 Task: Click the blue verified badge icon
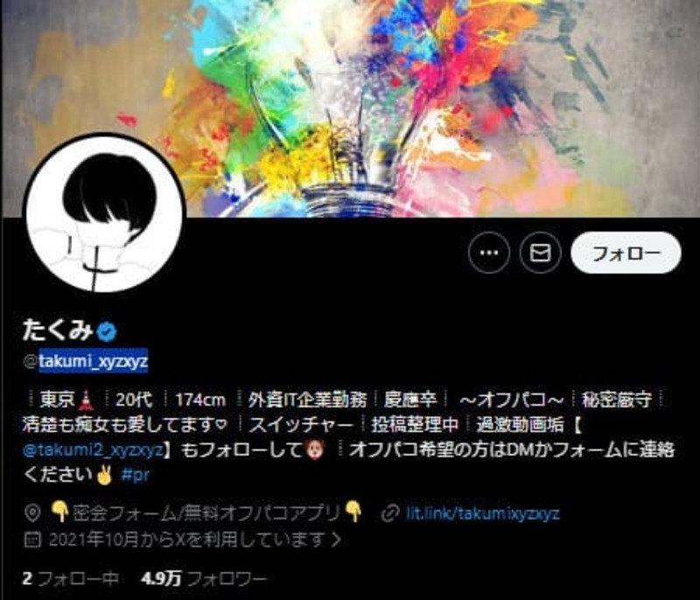click(107, 331)
